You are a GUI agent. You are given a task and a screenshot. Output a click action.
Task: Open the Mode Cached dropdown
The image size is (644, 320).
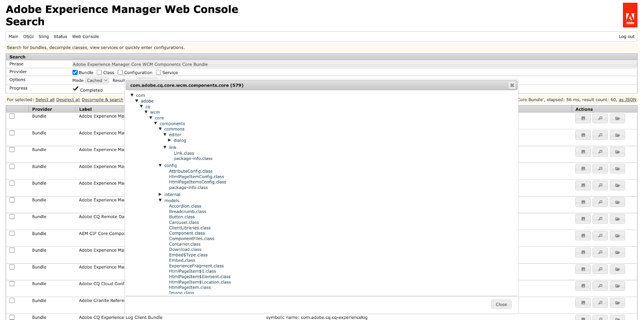pos(97,81)
